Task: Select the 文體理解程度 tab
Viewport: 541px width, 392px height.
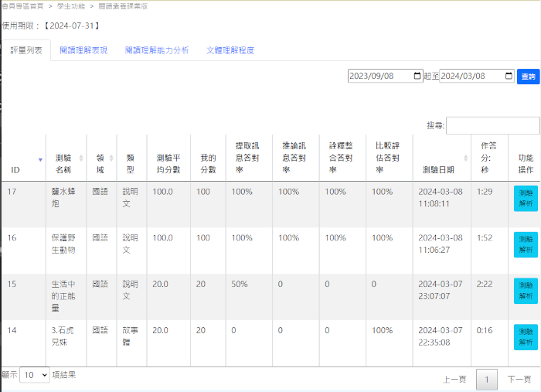Action: [x=230, y=50]
